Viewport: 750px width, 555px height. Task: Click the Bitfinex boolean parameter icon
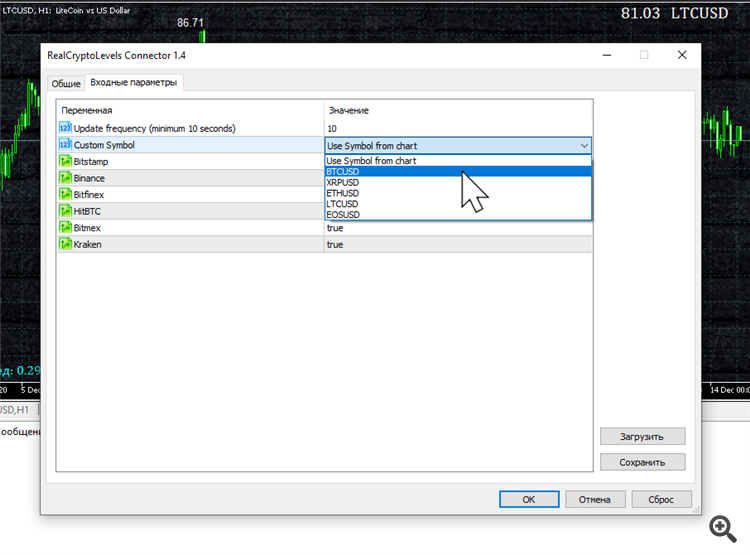[65, 194]
